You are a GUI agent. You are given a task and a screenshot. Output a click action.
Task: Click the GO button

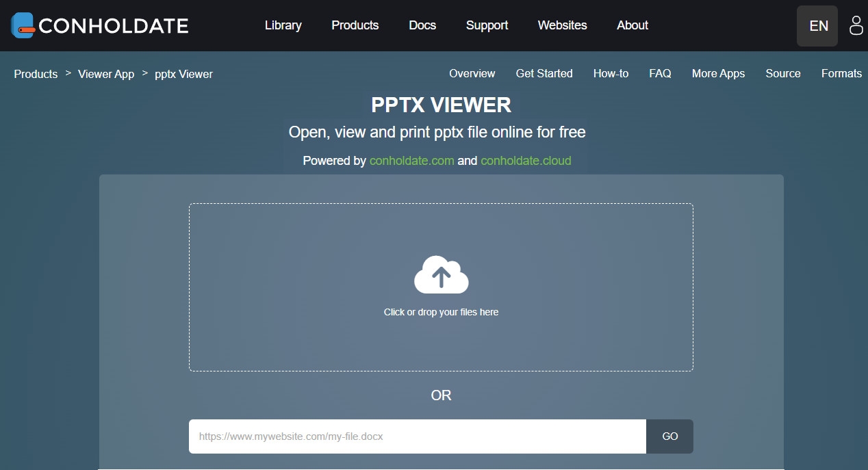click(670, 436)
